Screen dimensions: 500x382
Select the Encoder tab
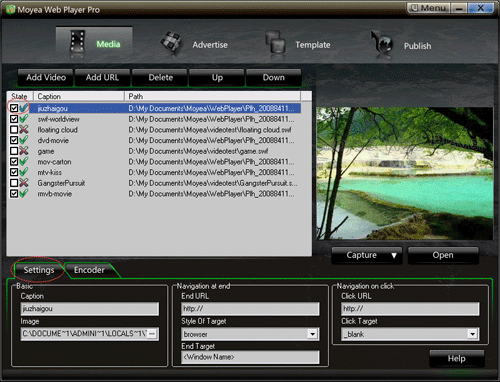pos(89,270)
